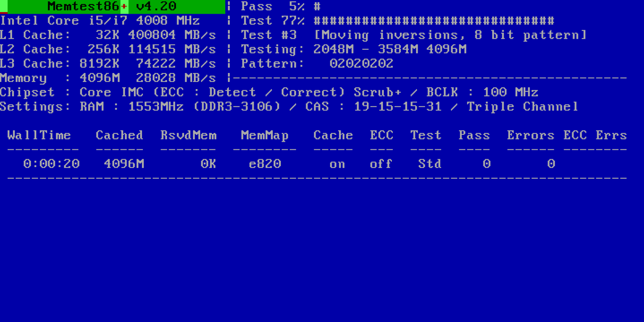Click the L3 Cache 8192K speed line
Image resolution: width=644 pixels, height=322 pixels.
click(x=108, y=64)
